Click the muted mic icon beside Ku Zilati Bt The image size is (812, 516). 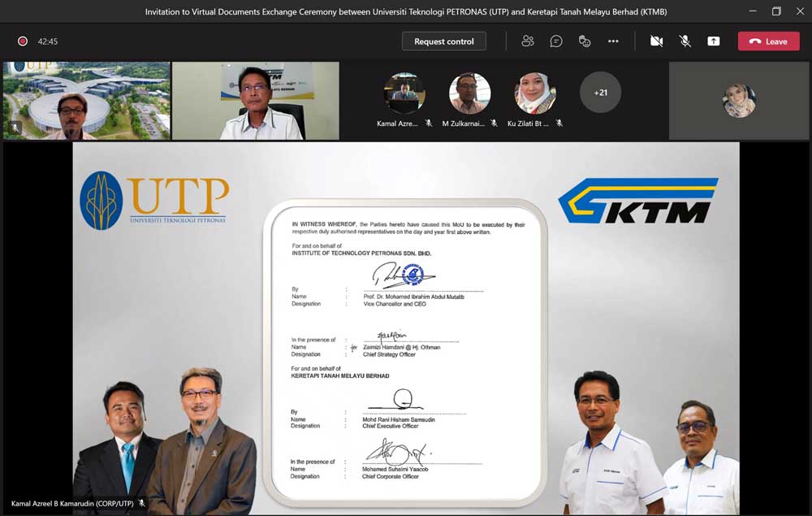(559, 124)
